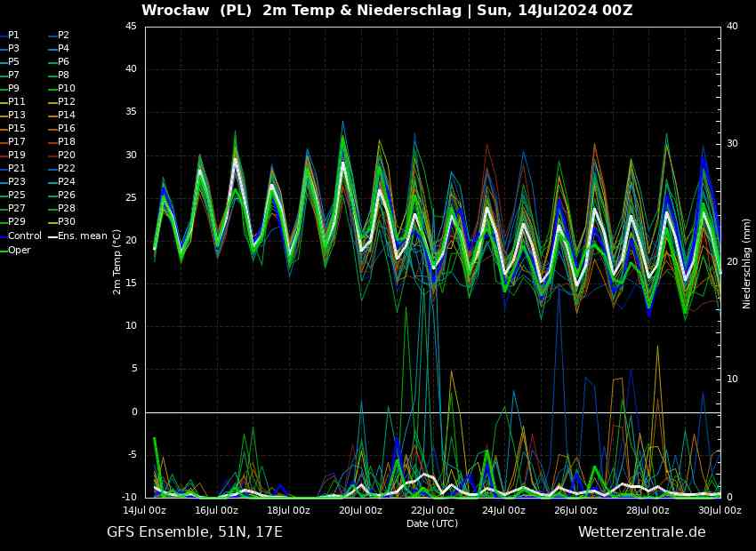The height and width of the screenshot is (551, 756).
Task: Click the "24Jul 00z" date tick label
Action: tap(503, 510)
